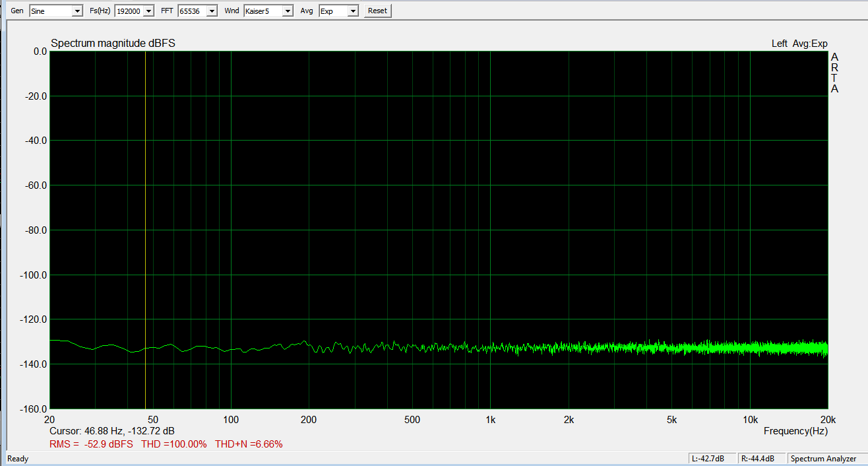Click the '100' frequency axis label
Screen dimensions: 868x466
tap(231, 420)
